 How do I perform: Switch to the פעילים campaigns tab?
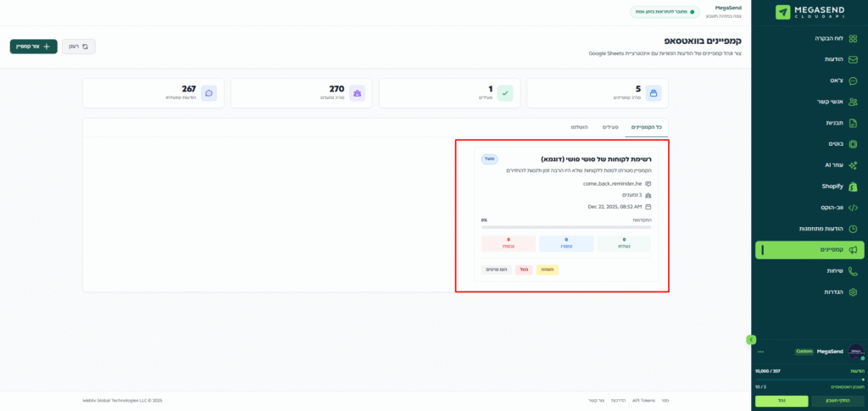610,127
